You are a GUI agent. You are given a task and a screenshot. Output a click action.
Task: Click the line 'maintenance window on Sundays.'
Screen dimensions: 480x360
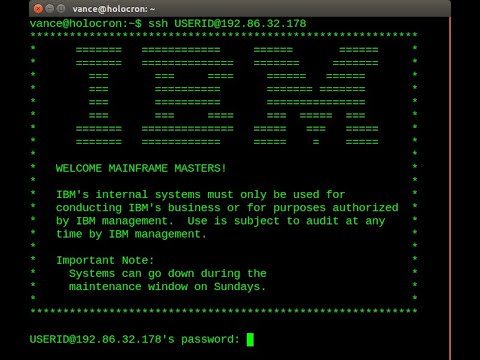(x=167, y=287)
